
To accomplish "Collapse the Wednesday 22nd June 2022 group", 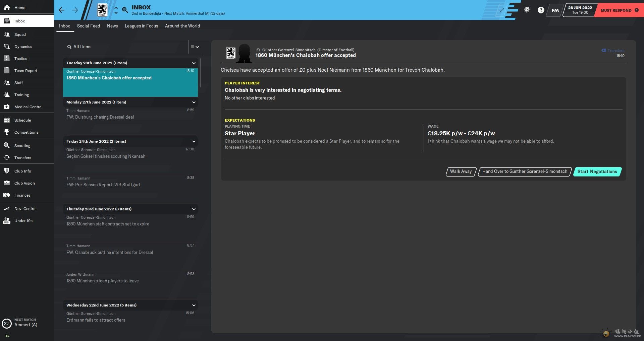I will tap(194, 305).
